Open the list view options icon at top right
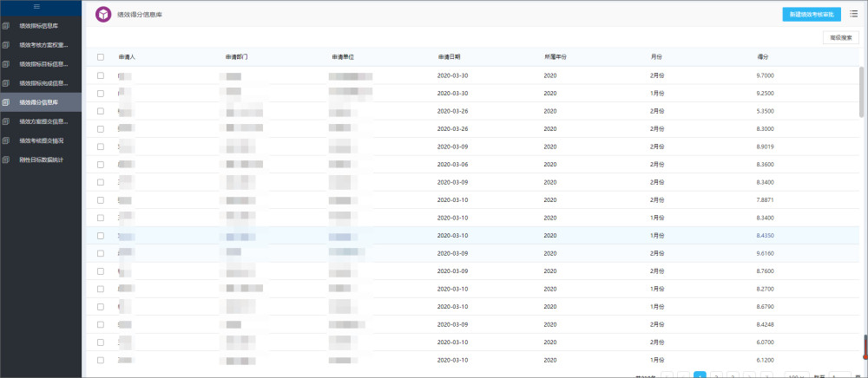Image resolution: width=868 pixels, height=378 pixels. click(853, 15)
